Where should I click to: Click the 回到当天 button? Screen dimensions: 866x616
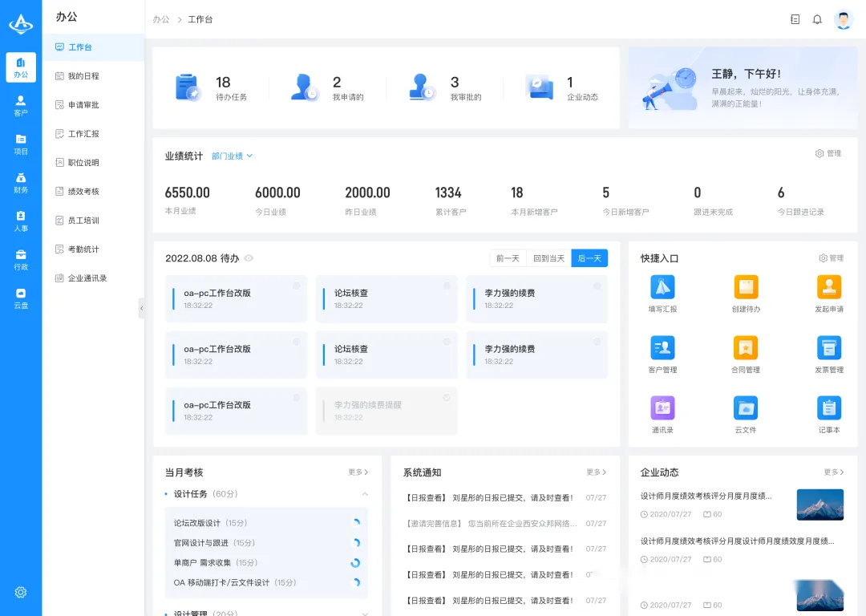pos(549,258)
